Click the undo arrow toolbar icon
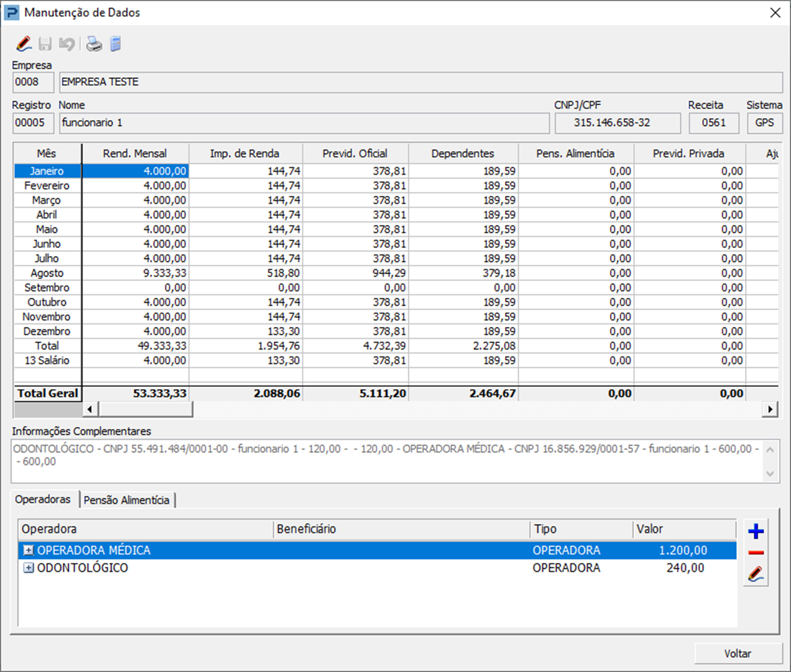Image resolution: width=791 pixels, height=672 pixels. tap(67, 44)
